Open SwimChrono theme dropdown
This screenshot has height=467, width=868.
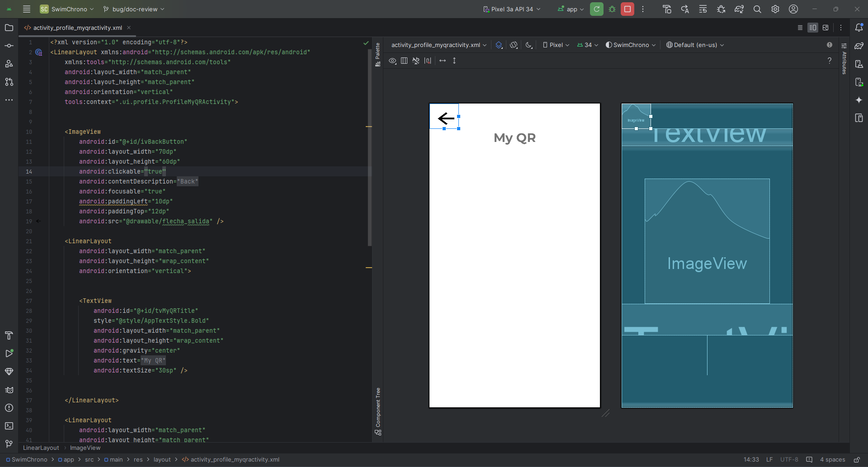(x=631, y=45)
